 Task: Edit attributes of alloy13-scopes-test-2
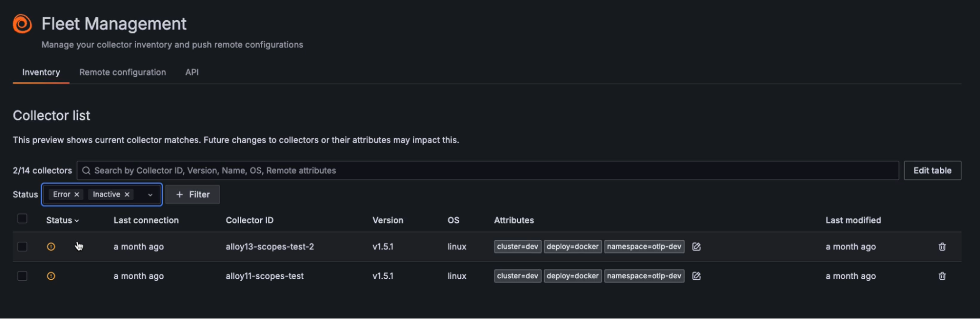696,247
